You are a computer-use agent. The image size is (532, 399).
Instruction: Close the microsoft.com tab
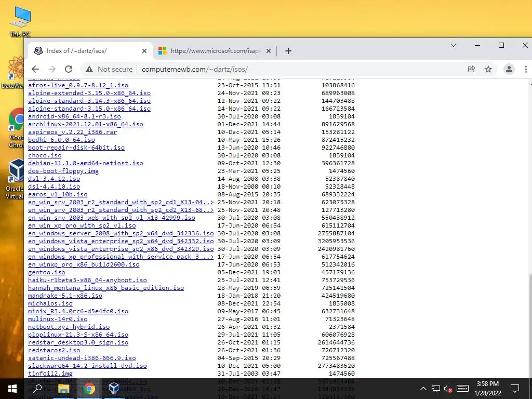click(x=269, y=51)
